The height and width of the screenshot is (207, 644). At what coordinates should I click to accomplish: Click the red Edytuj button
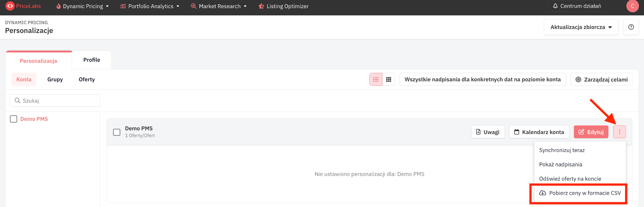591,132
